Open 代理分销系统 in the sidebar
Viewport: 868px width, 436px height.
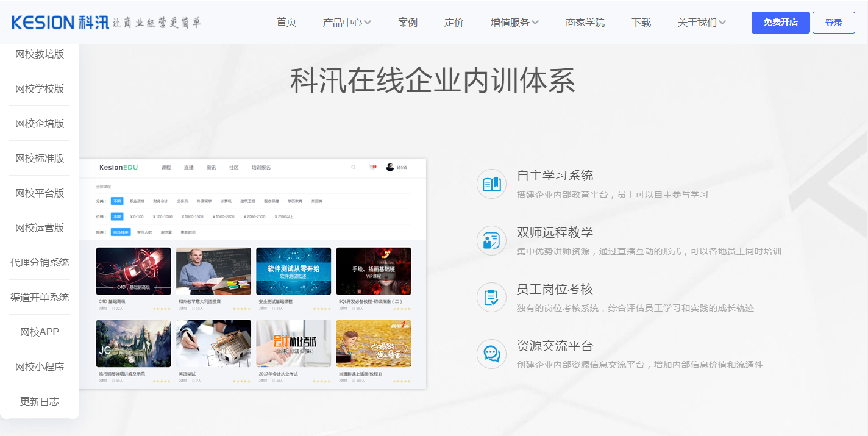pos(40,263)
